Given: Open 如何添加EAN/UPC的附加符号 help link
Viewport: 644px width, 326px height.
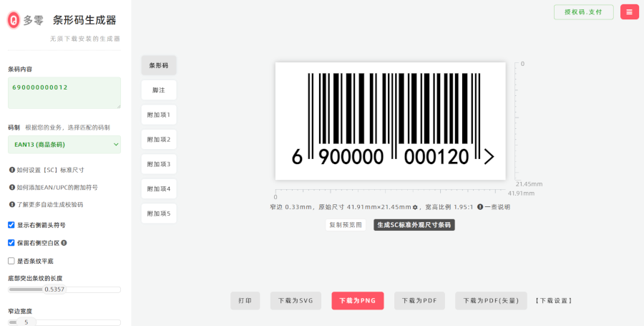Looking at the screenshot, I should pyautogui.click(x=57, y=187).
